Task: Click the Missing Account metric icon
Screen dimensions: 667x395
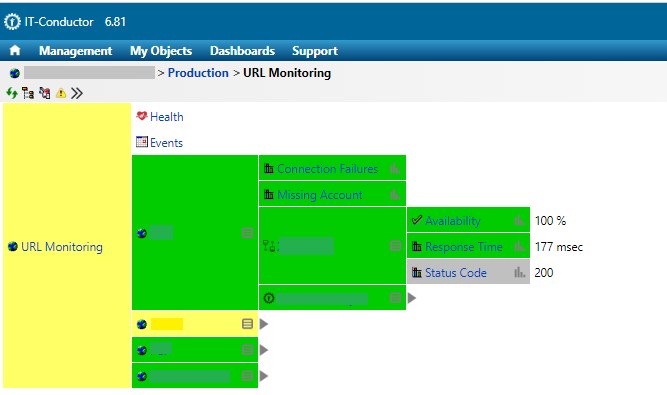Action: click(x=268, y=194)
